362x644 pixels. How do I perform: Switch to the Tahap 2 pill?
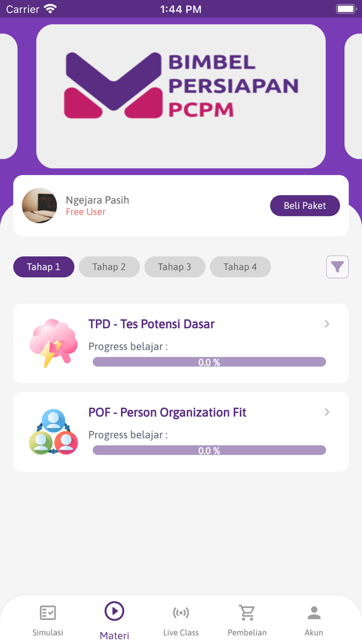(109, 267)
